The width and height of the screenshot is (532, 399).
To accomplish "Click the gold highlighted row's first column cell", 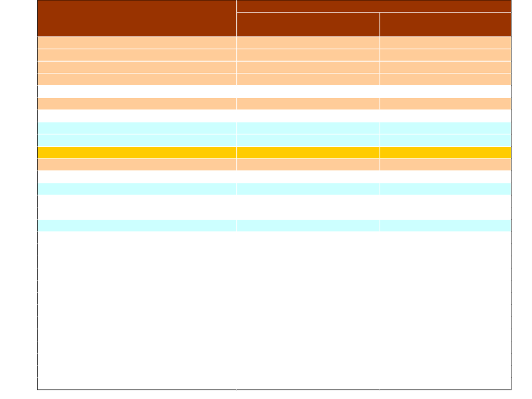I will pos(137,152).
